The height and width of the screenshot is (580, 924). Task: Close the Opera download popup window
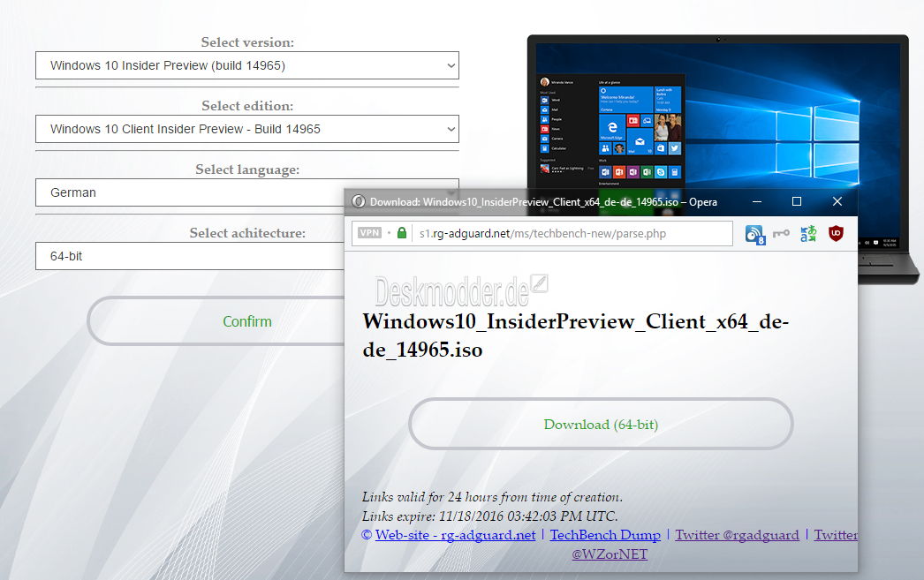pyautogui.click(x=837, y=201)
